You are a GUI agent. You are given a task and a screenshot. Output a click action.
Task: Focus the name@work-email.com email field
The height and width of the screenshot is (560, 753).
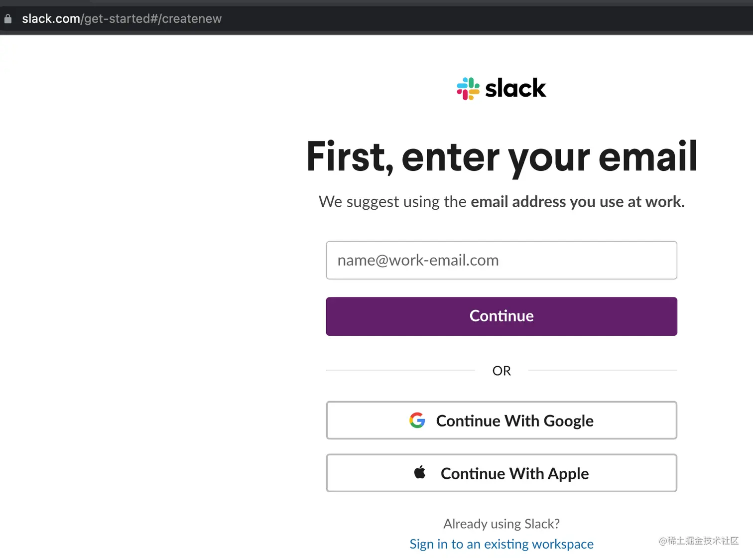[x=502, y=260]
